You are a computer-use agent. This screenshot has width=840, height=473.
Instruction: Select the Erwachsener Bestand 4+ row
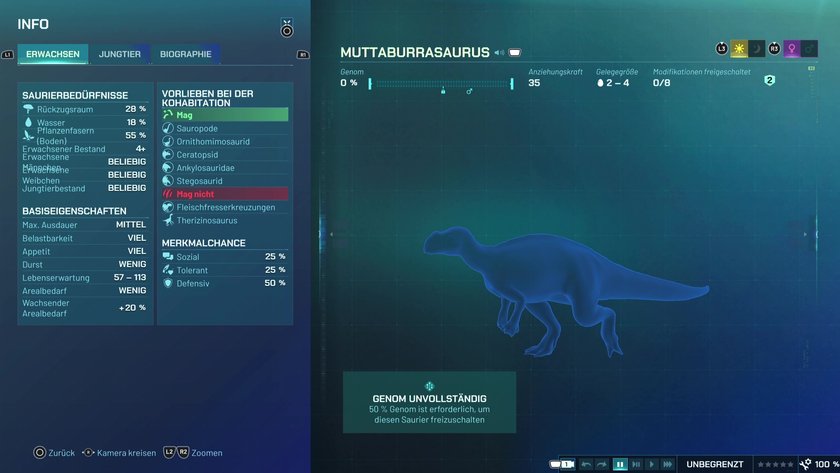click(x=85, y=149)
